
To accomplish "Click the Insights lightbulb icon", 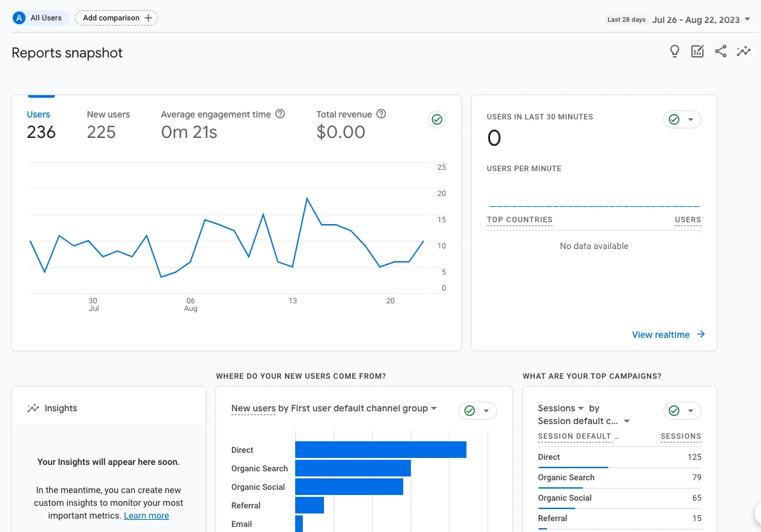I will pyautogui.click(x=674, y=52).
